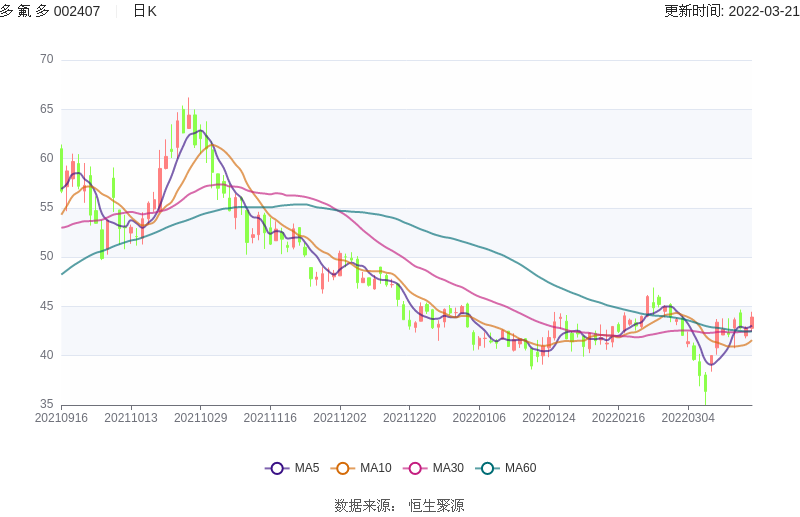
Task: Select the 20220106 x-axis date
Action: pyautogui.click(x=479, y=418)
